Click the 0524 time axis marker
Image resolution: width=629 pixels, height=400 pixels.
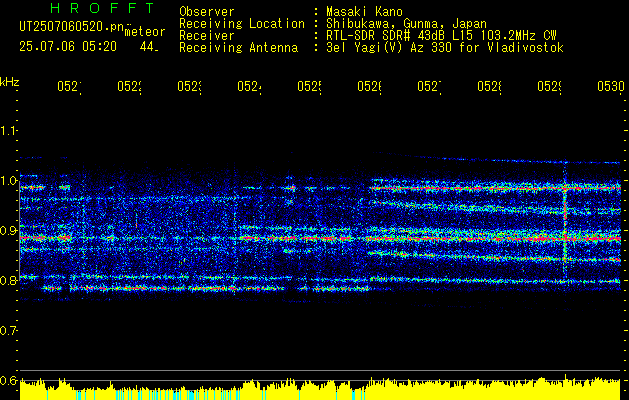click(x=250, y=87)
